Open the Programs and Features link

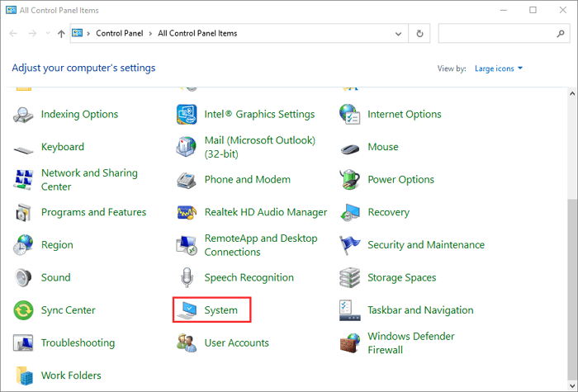(93, 212)
